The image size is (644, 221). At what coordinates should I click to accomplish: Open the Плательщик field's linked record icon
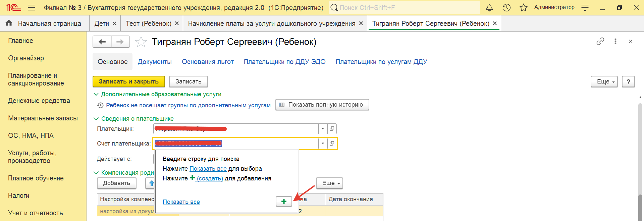pos(332,129)
